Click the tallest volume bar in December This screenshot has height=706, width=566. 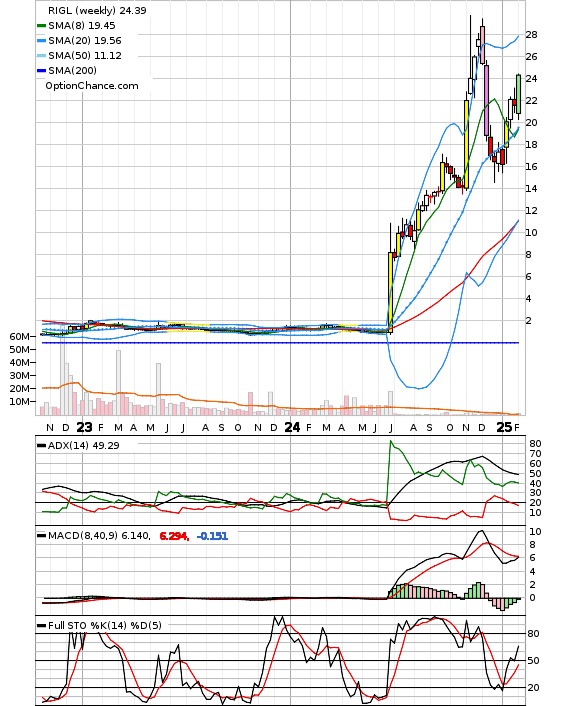(63, 377)
